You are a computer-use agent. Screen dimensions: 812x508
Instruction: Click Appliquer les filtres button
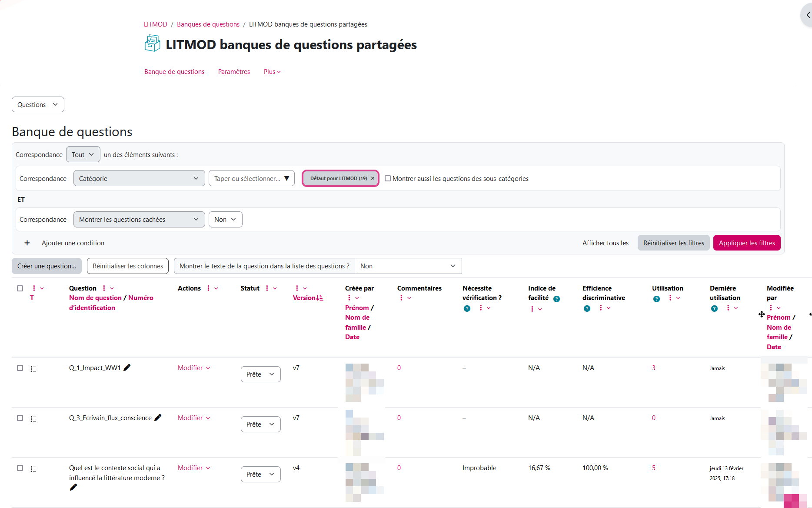pos(746,243)
